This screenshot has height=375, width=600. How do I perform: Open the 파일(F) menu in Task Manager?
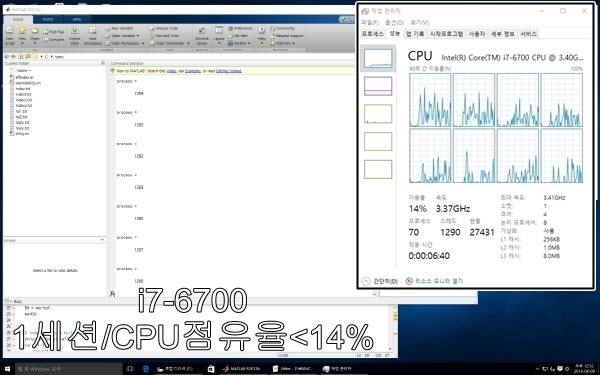(370, 23)
